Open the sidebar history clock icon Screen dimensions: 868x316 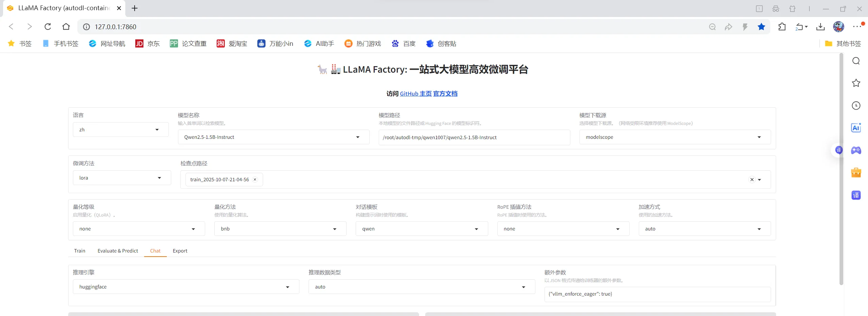coord(856,106)
